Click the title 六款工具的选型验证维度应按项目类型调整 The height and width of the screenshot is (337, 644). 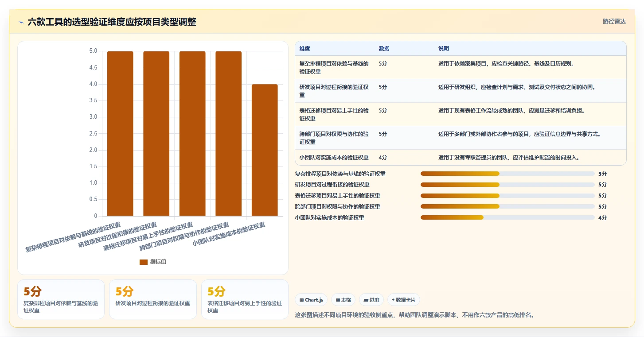[112, 22]
